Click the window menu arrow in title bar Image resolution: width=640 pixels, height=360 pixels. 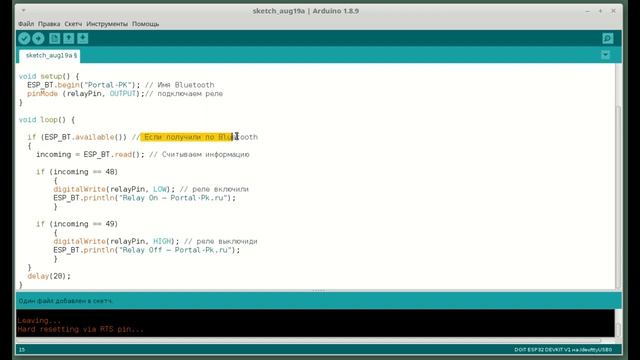coord(24,11)
